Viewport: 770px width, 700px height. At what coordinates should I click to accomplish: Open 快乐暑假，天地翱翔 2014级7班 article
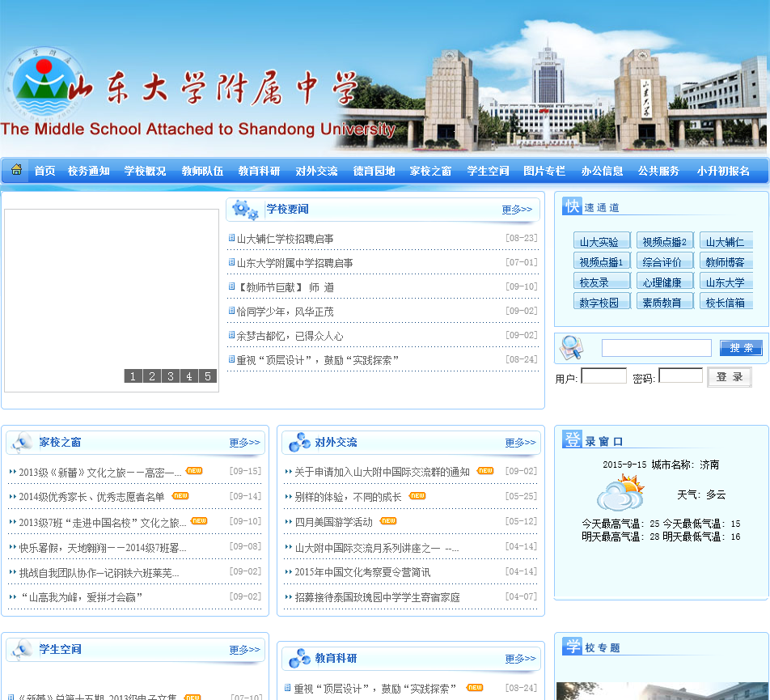103,548
